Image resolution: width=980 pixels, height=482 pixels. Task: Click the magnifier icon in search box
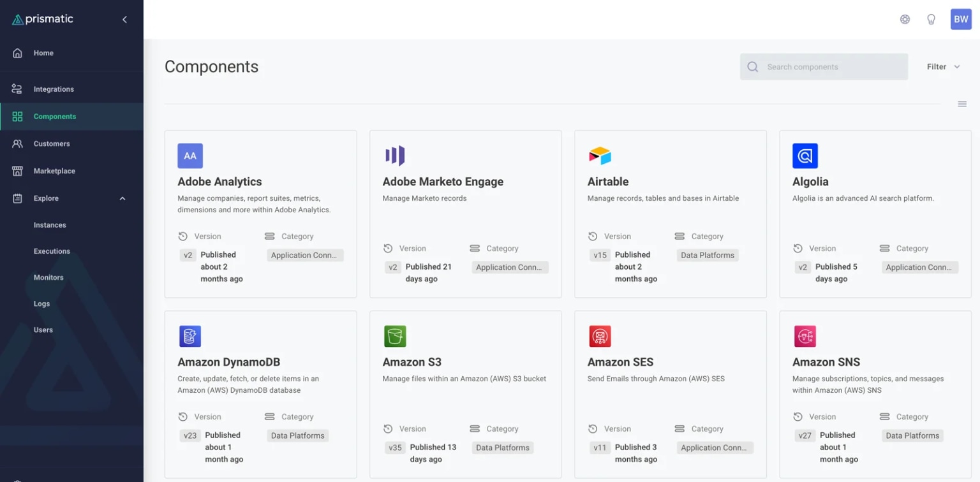pyautogui.click(x=753, y=67)
